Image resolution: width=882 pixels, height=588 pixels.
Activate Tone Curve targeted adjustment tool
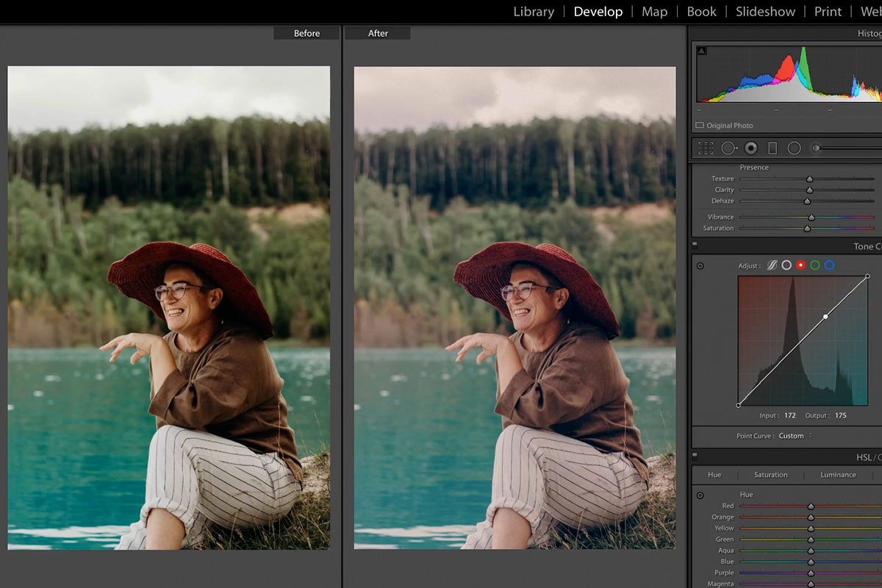(700, 265)
